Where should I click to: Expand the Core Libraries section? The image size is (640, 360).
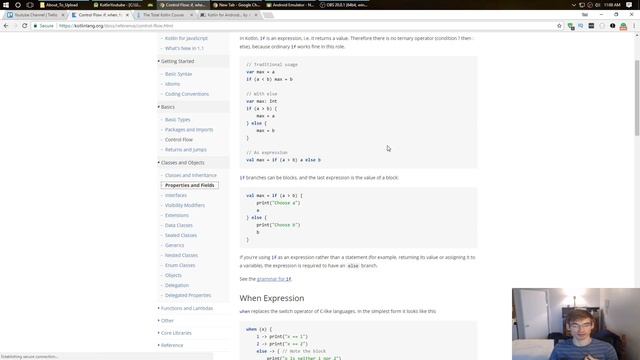tap(176, 333)
